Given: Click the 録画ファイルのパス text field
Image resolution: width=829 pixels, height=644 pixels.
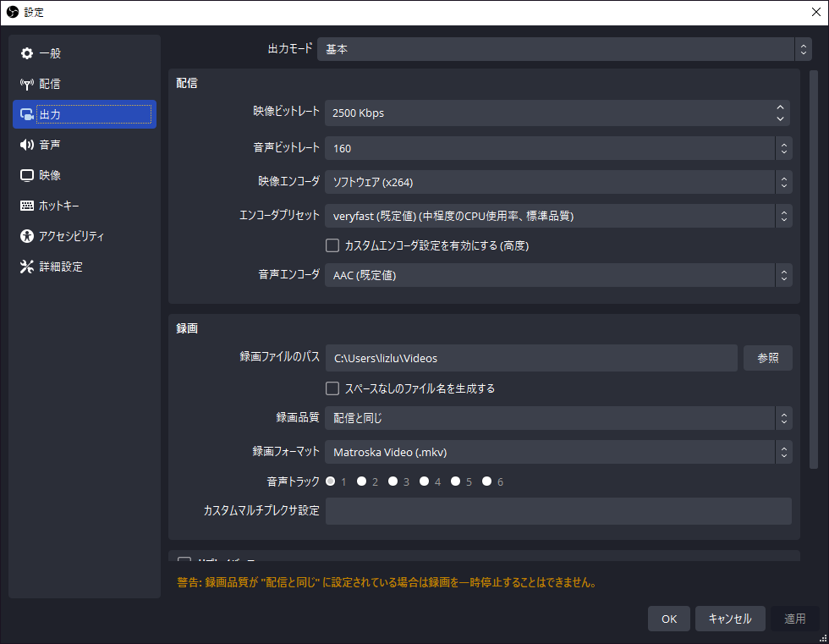Looking at the screenshot, I should pyautogui.click(x=531, y=358).
